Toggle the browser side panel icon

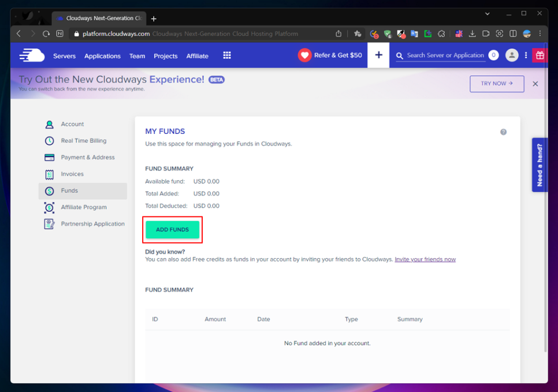513,34
